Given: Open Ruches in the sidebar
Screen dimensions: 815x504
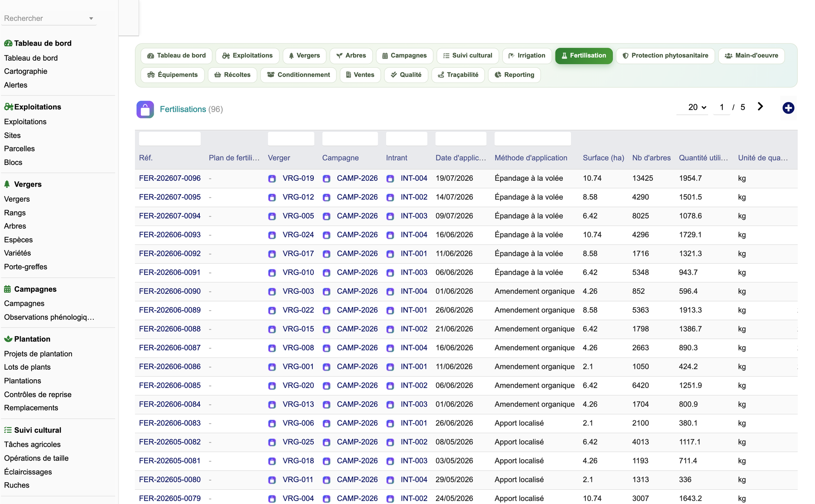Looking at the screenshot, I should pos(17,485).
